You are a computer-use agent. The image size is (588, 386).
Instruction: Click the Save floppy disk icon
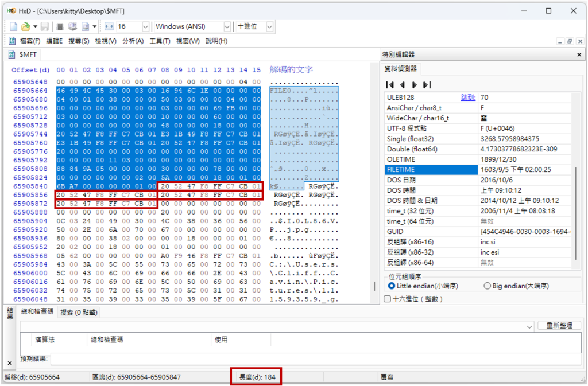[45, 26]
